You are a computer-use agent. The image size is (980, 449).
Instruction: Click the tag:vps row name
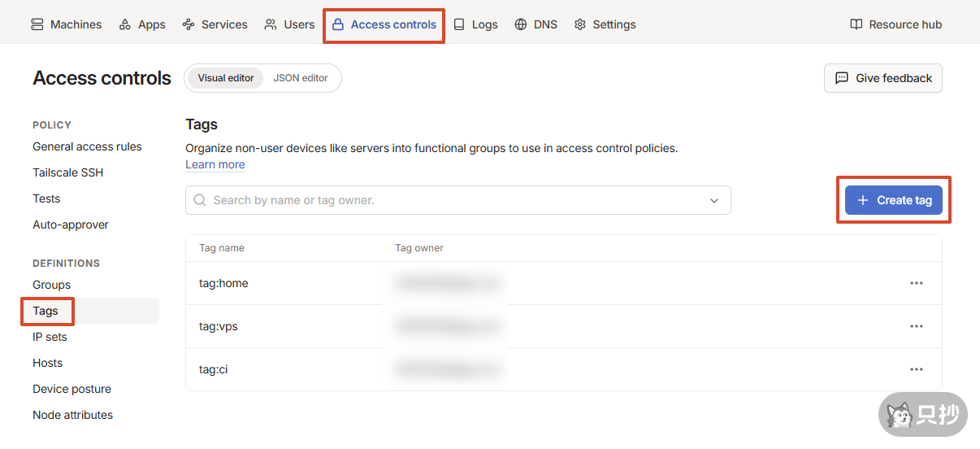219,326
